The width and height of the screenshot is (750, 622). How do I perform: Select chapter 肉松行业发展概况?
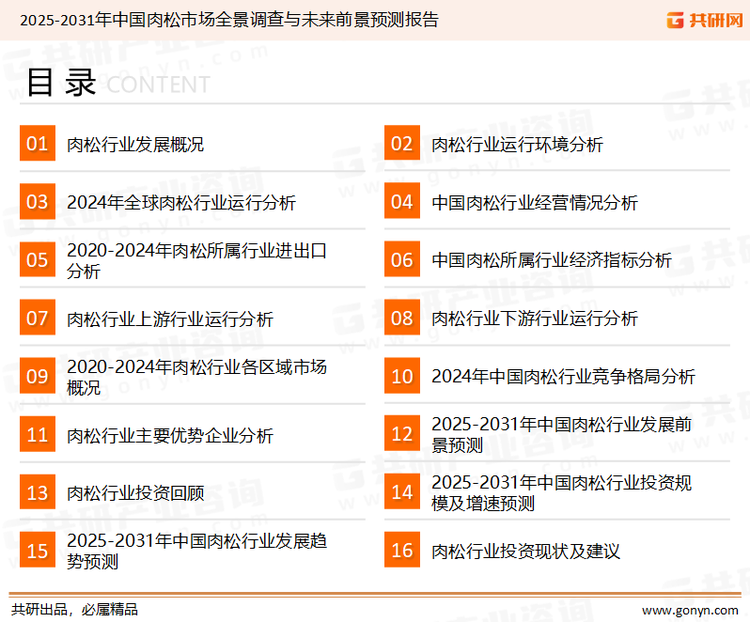(135, 144)
